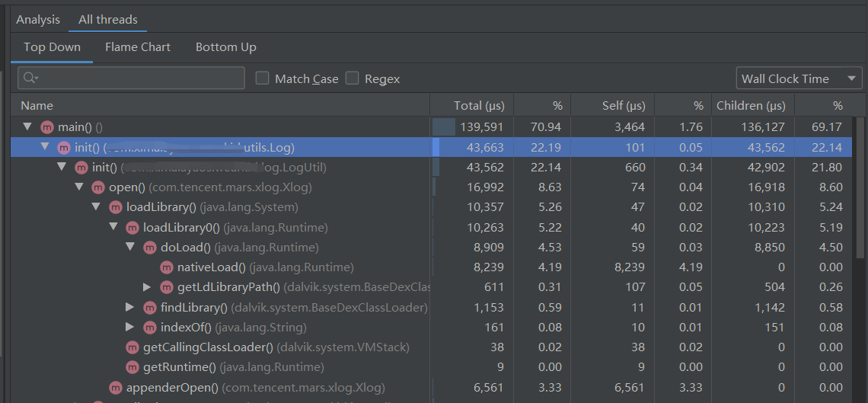The width and height of the screenshot is (868, 403).
Task: Collapse the main() tree node
Action: (x=28, y=127)
